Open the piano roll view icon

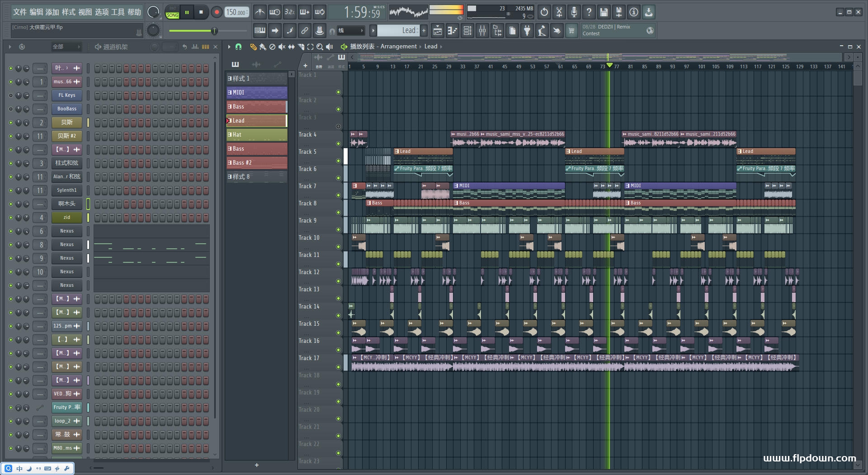[452, 31]
